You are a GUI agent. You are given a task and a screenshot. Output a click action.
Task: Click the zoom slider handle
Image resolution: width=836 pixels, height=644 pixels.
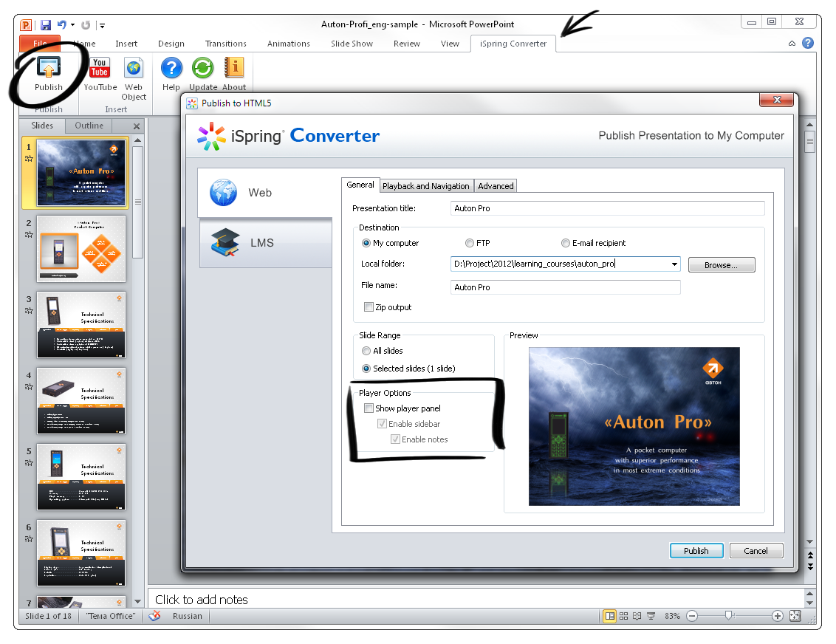(x=729, y=616)
